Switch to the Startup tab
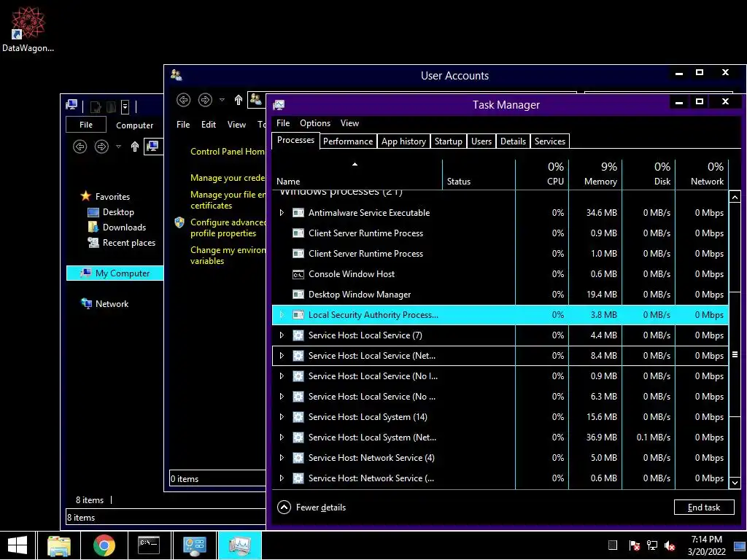 point(449,141)
